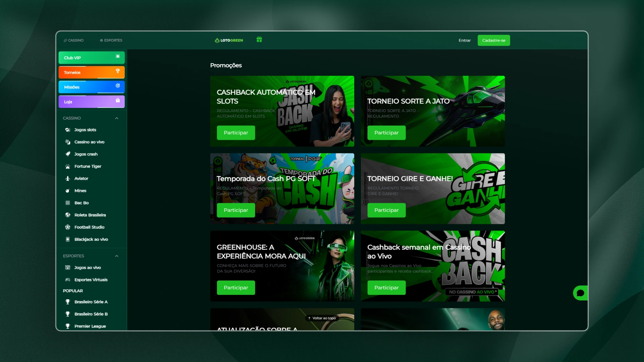Viewport: 644px width, 362px height.
Task: Participar in Temporada do Cash PG Soft
Action: 236,210
